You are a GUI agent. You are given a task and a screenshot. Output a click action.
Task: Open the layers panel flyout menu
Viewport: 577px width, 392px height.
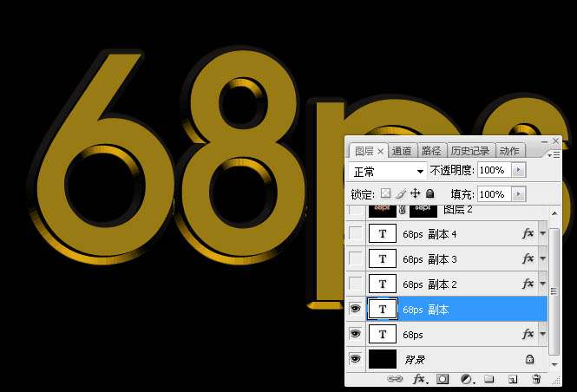554,155
